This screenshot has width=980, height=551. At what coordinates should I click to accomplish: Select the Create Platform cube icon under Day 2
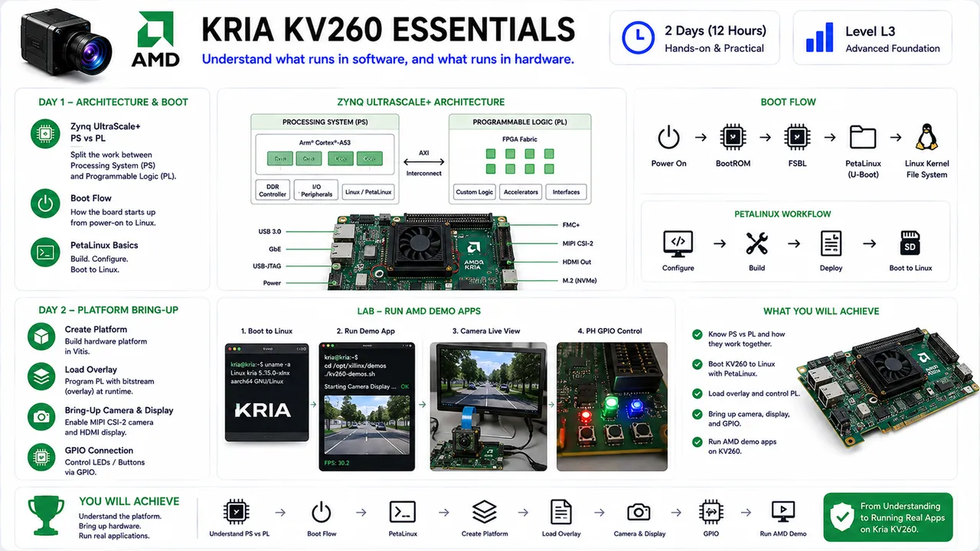[x=41, y=337]
